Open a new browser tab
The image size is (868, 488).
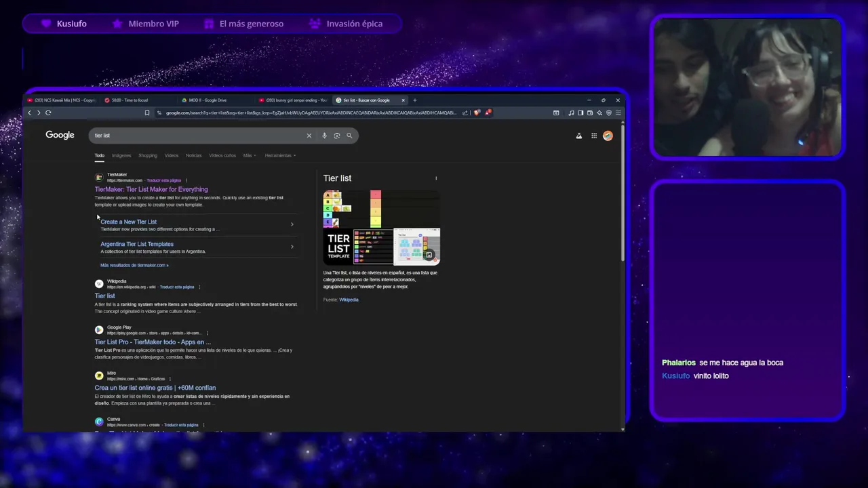(x=415, y=100)
